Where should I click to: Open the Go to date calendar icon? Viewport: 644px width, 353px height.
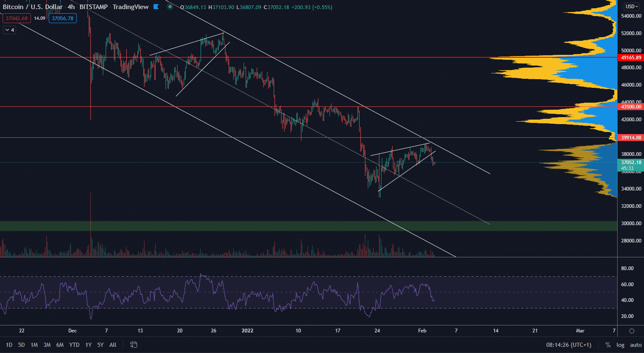(133, 345)
